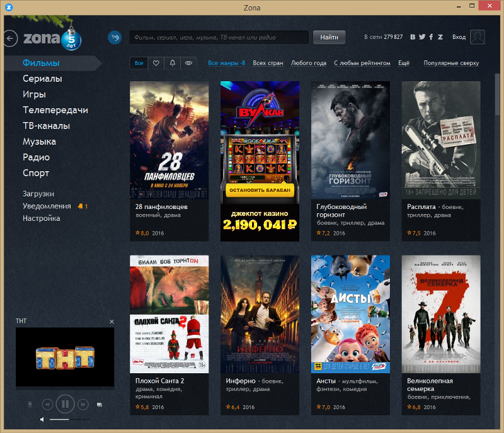Open the 'Расплата' movie poster
Viewport: 504px width, 433px height.
click(x=441, y=140)
